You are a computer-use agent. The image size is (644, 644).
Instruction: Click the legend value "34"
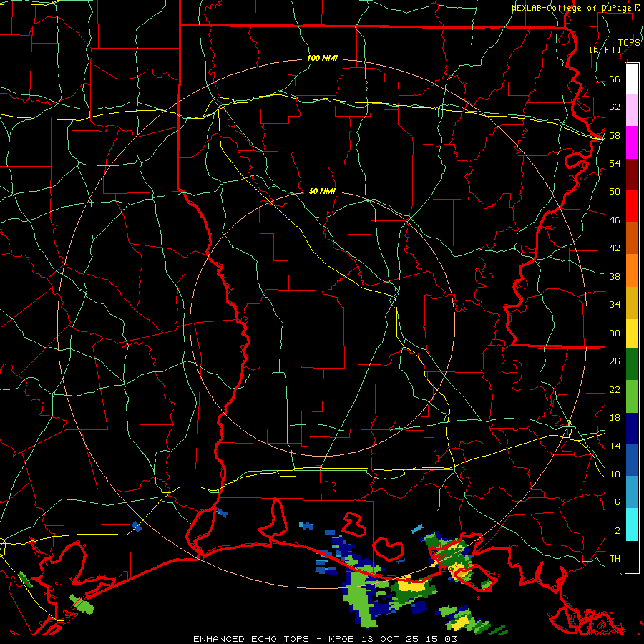(x=615, y=304)
